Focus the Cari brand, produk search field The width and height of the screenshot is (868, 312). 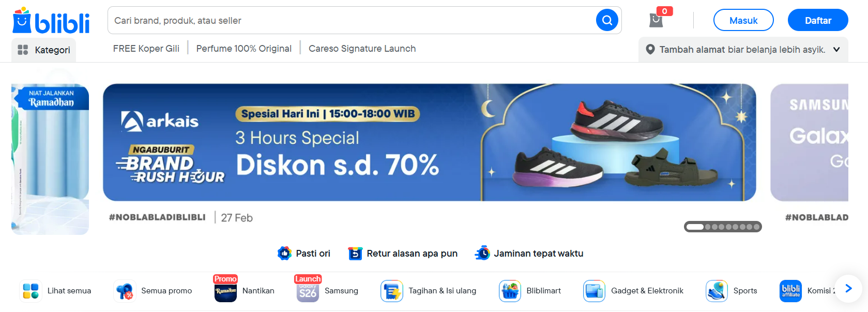click(352, 20)
